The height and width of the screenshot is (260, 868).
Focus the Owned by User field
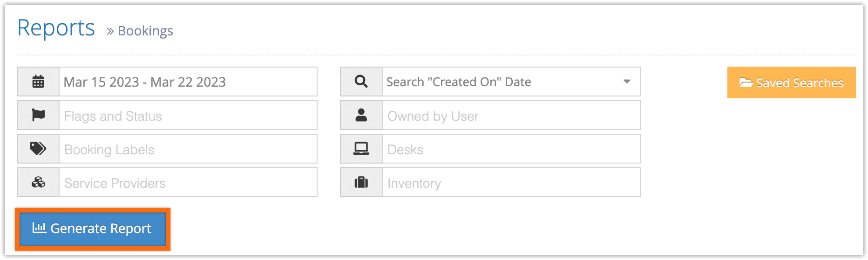511,115
